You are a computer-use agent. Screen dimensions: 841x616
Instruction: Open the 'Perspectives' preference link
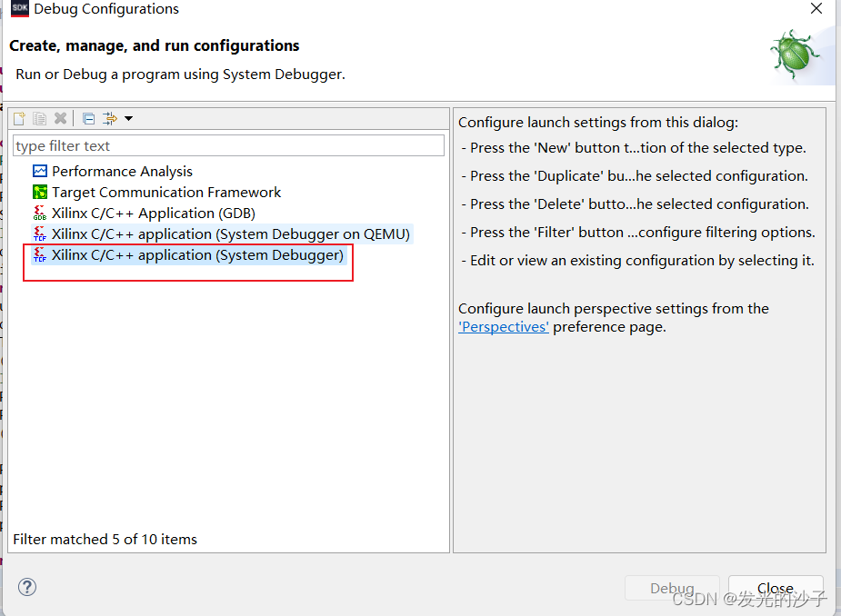tap(504, 327)
